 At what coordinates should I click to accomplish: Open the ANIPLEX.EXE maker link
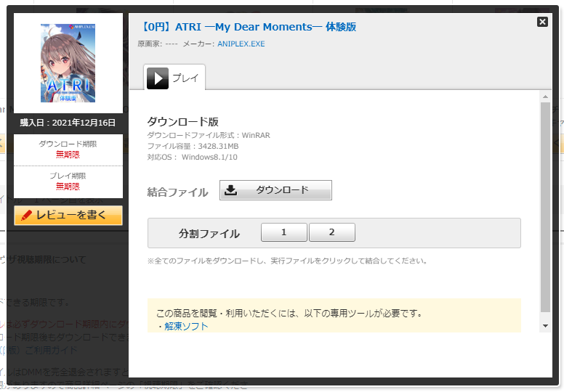241,44
